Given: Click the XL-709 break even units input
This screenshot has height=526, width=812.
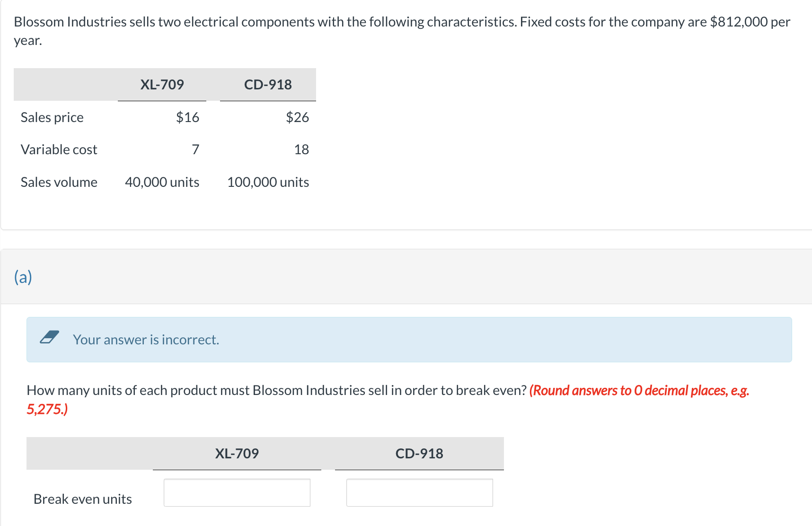Looking at the screenshot, I should pyautogui.click(x=237, y=492).
